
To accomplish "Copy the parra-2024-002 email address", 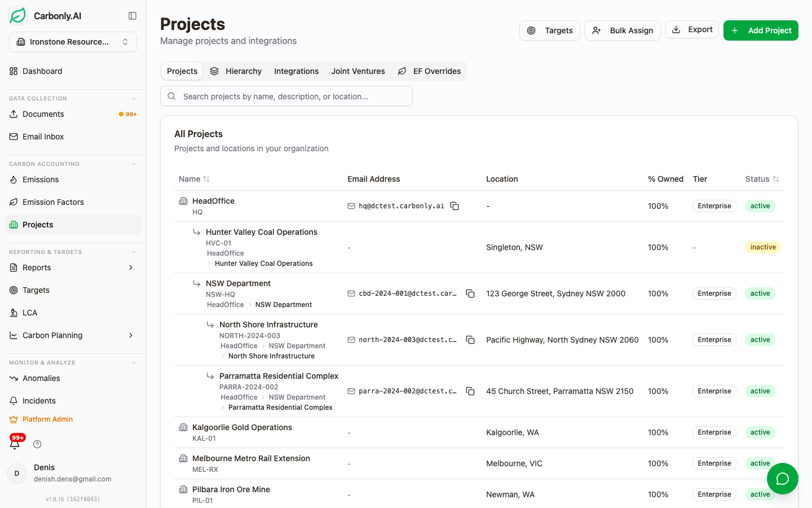I will (470, 391).
